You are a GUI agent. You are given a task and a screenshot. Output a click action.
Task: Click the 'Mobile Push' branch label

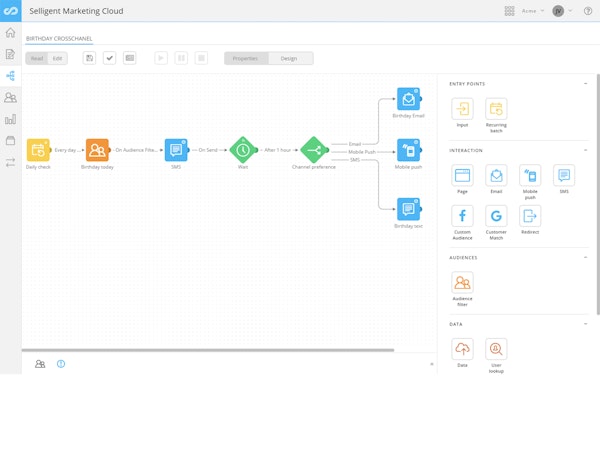[x=362, y=152]
